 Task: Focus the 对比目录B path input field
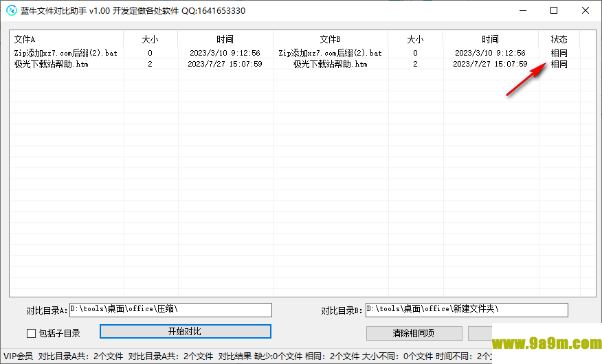pos(467,310)
